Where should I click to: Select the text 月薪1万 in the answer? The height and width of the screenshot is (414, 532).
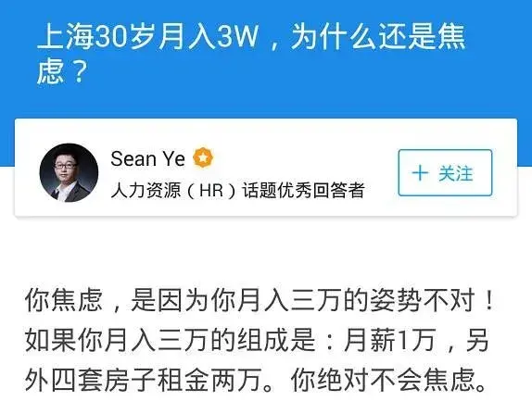tap(389, 340)
